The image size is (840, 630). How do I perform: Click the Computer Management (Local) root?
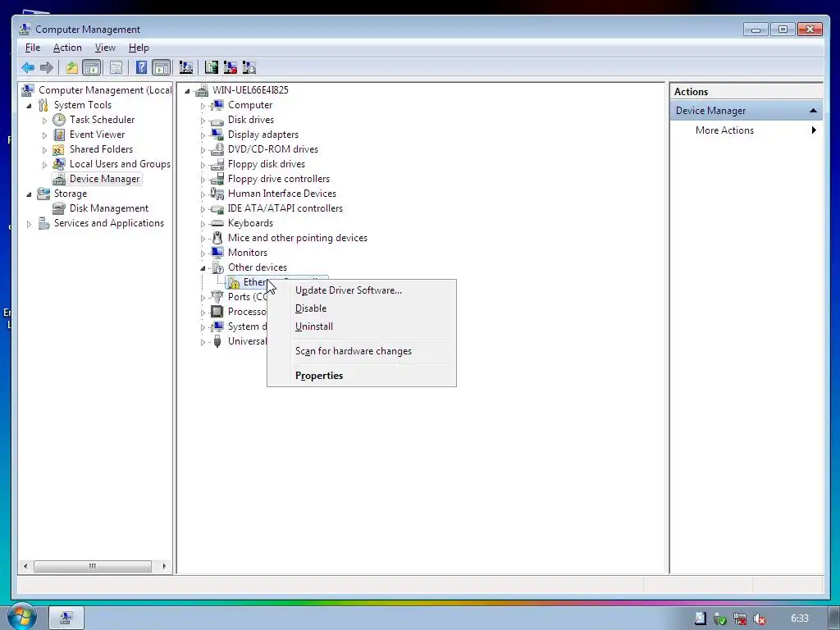105,90
